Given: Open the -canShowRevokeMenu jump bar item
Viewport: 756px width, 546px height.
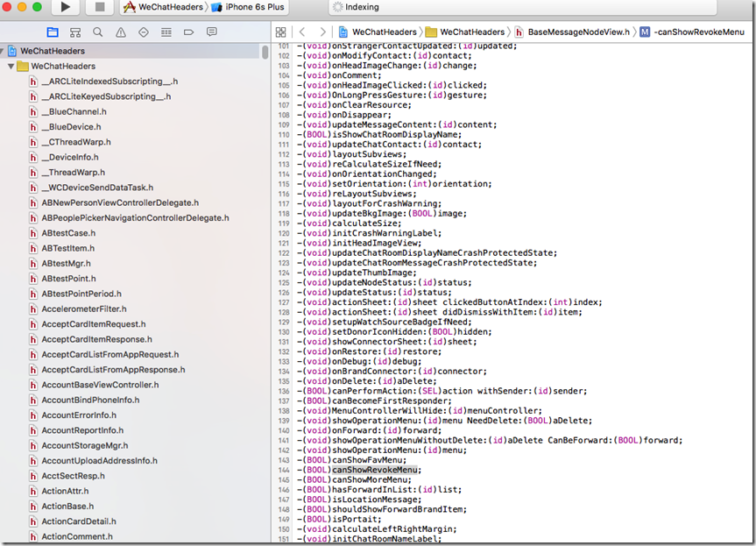Looking at the screenshot, I should 692,32.
